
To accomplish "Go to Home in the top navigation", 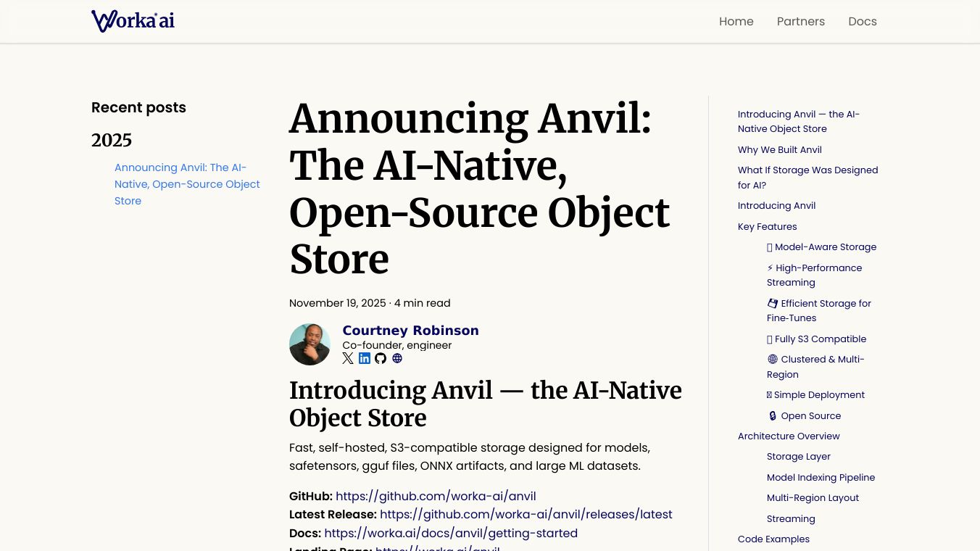I will (736, 22).
